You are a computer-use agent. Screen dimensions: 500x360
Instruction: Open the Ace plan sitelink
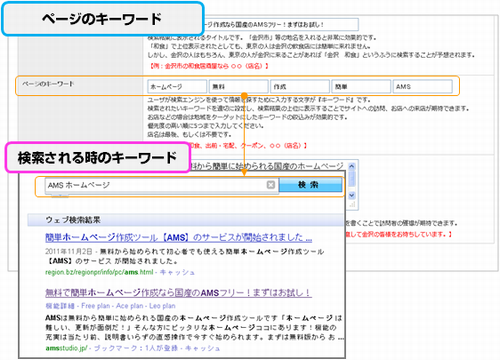[130, 306]
